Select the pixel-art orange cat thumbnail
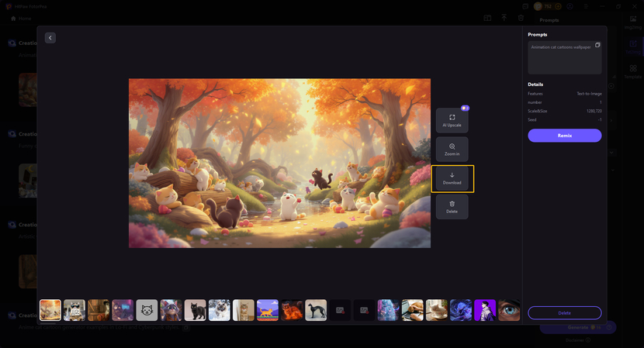Image resolution: width=644 pixels, height=348 pixels. 268,310
